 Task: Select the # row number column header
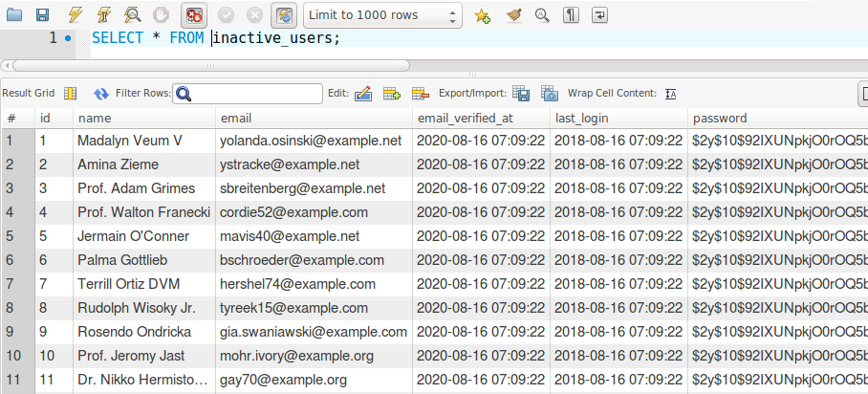tap(18, 118)
